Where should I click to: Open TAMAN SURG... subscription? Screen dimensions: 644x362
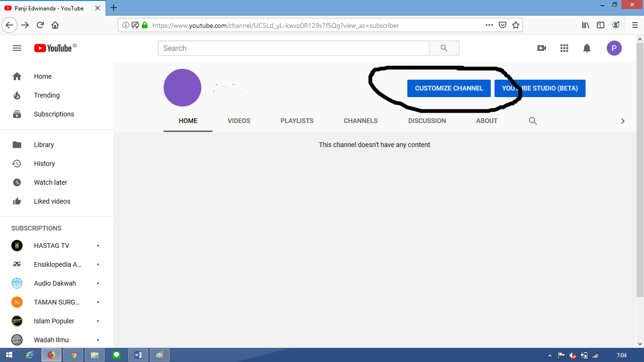pos(57,302)
